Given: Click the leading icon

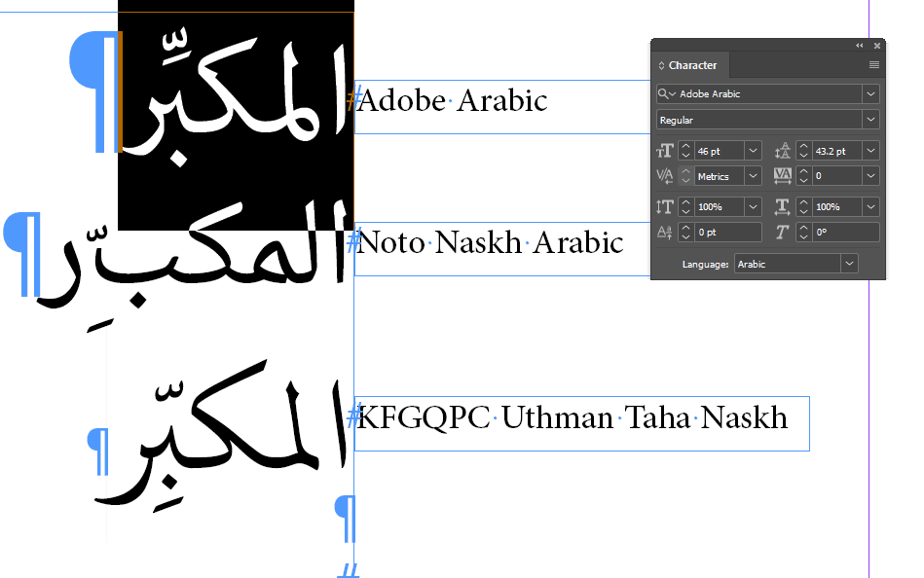Looking at the screenshot, I should point(783,151).
